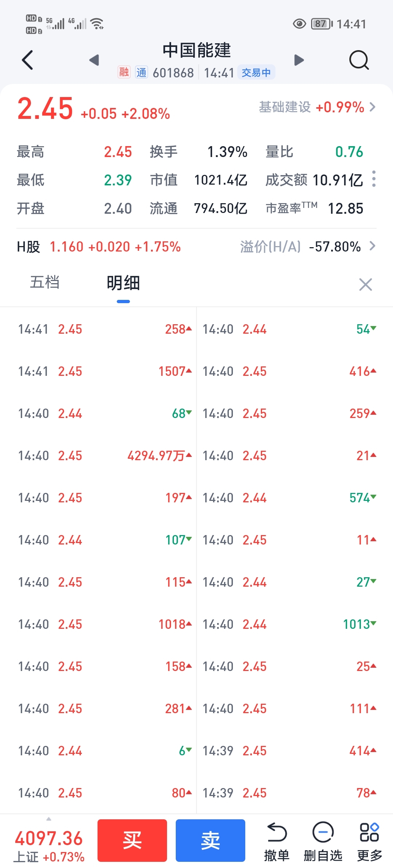
Task: Tap the H股 price quote
Action: pos(99,247)
